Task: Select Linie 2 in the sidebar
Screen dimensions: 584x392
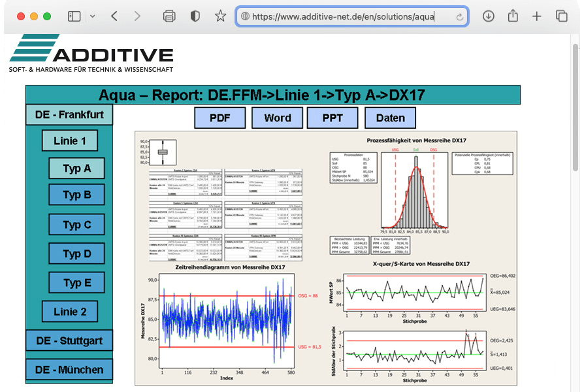Action: [x=70, y=312]
